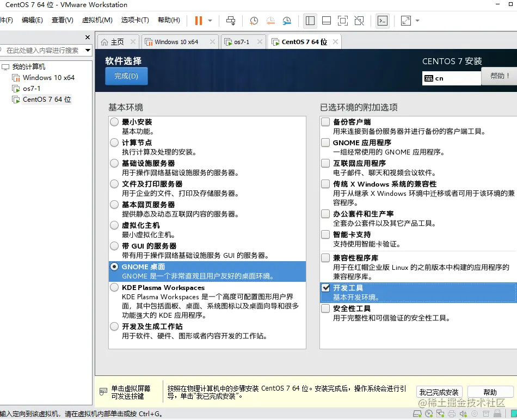Screen dimensions: 517x420
Task: Take a snapshot with the clock-plus icon
Action: click(254, 21)
